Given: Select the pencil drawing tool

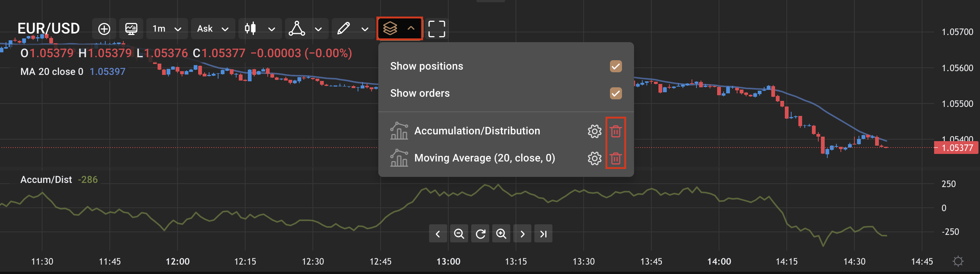Looking at the screenshot, I should point(343,29).
